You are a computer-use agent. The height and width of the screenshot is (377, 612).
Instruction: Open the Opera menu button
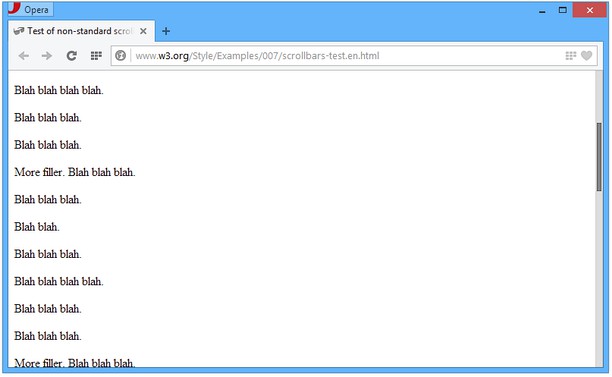(x=30, y=9)
